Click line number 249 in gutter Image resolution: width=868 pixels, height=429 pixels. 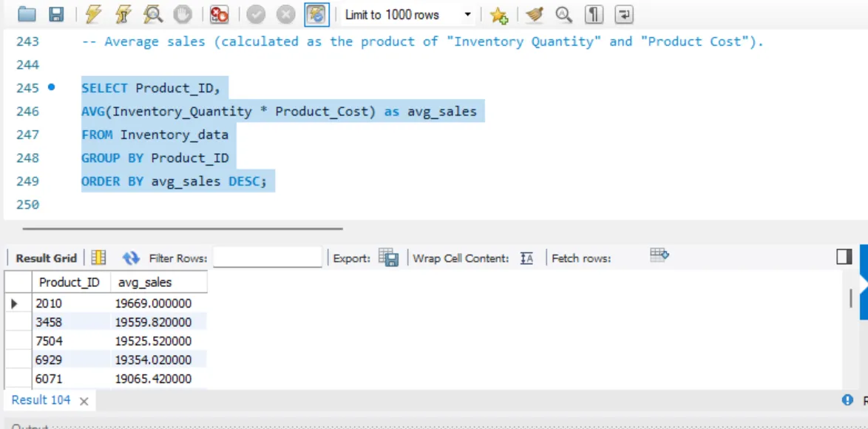(x=27, y=181)
